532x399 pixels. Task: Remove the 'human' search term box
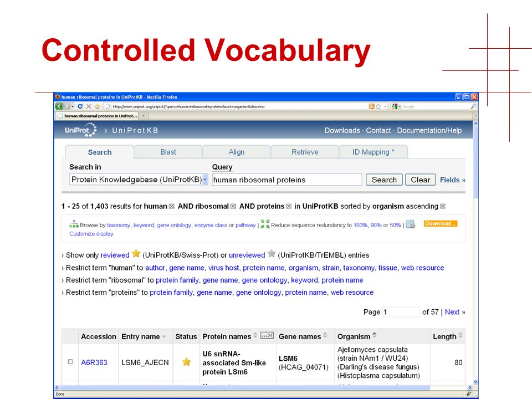pos(172,206)
